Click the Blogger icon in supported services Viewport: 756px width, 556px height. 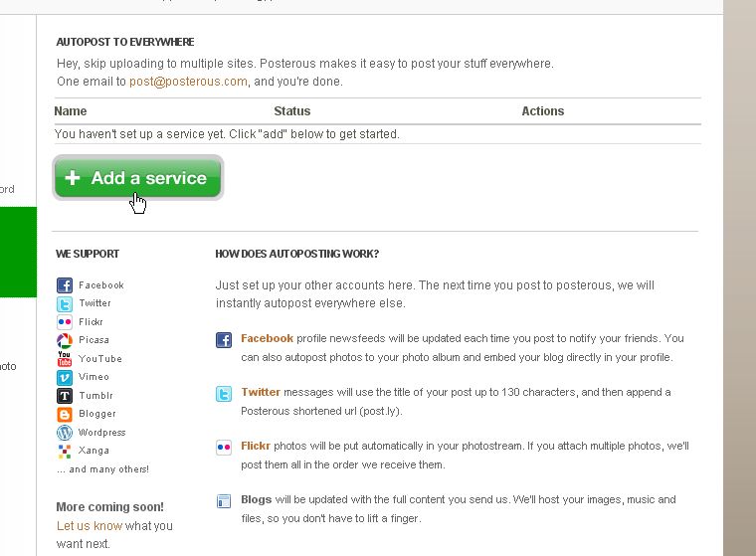coord(64,414)
